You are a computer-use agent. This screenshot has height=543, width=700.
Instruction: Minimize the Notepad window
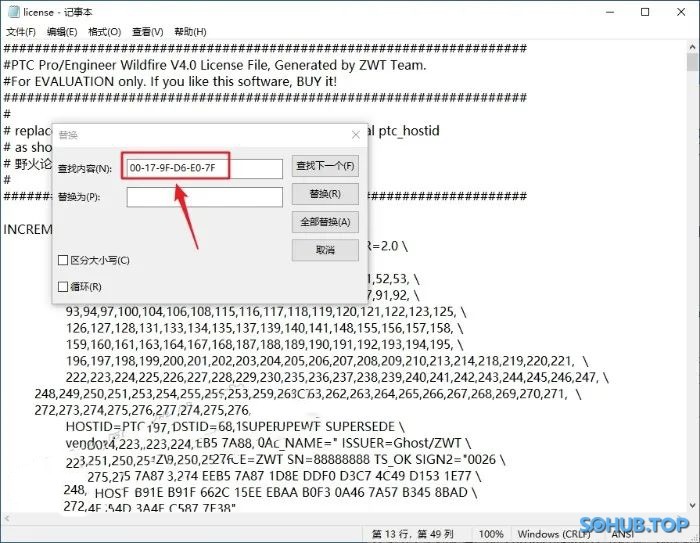[x=610, y=12]
